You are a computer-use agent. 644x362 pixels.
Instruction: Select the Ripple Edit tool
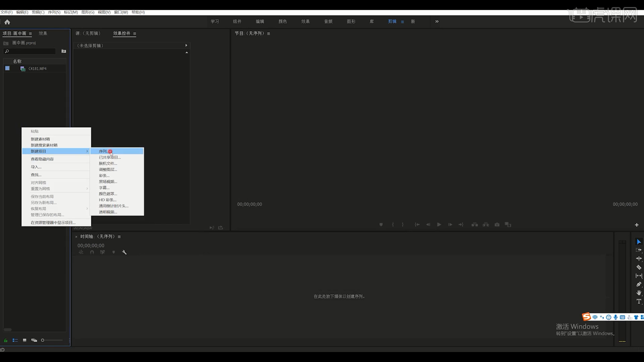tap(639, 258)
